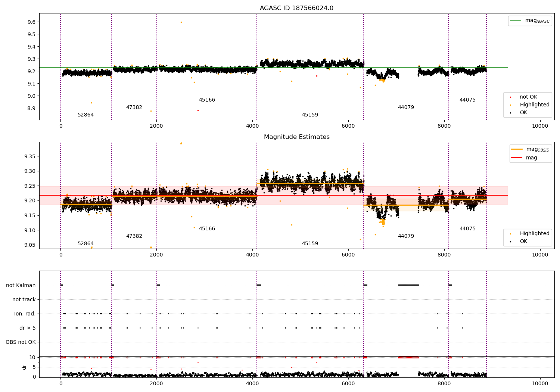Click the 8.9 y-axis tick label
Viewport: 560px width, 392px height.
(32, 108)
